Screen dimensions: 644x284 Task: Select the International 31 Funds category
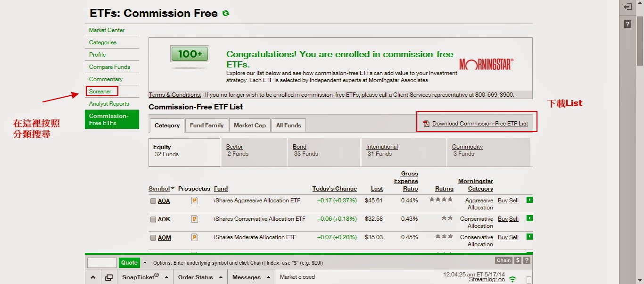click(x=404, y=152)
